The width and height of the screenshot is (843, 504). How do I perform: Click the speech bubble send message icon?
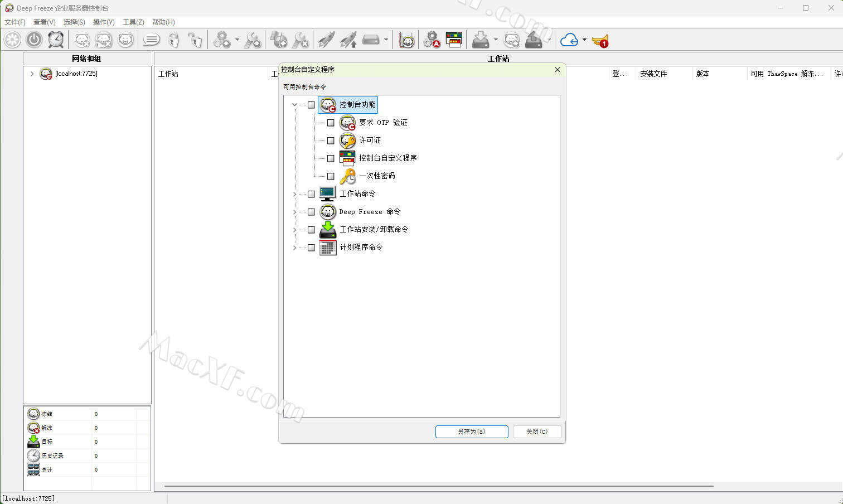pos(151,40)
